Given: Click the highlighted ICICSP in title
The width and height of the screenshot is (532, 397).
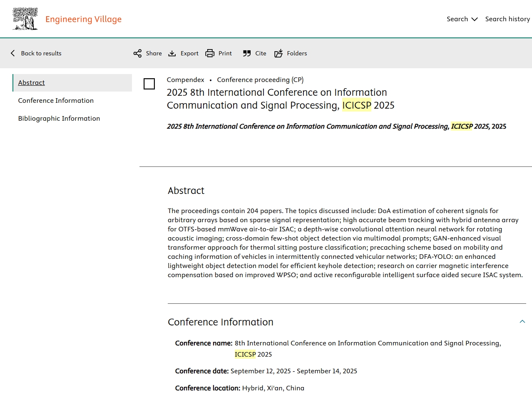Looking at the screenshot, I should tap(356, 105).
